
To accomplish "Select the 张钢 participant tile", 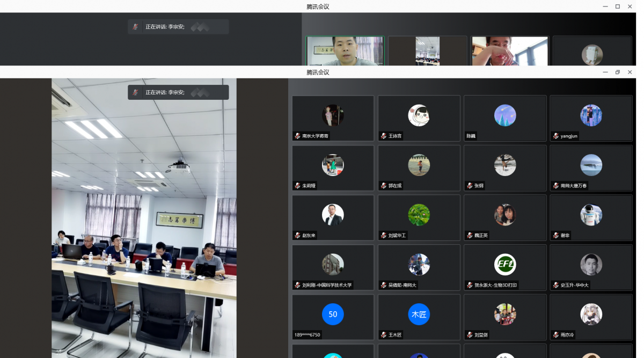I will point(505,168).
